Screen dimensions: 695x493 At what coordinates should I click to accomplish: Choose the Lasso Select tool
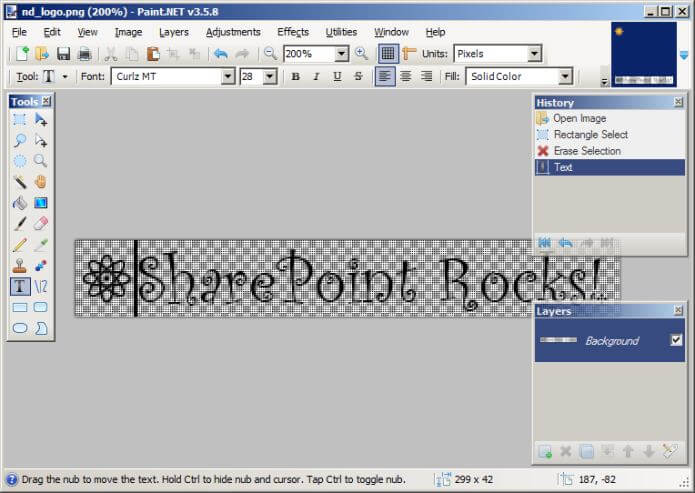20,141
